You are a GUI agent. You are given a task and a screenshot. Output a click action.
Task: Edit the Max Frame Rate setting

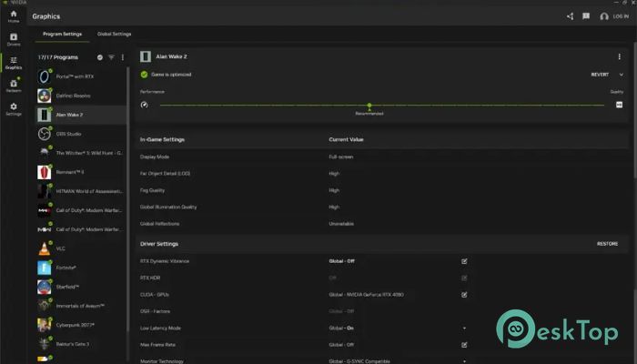464,345
